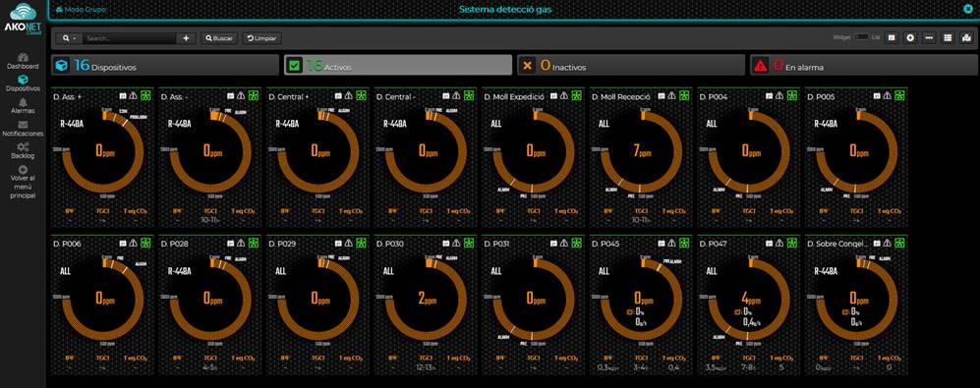Select the 0 En alarma filter tile

click(864, 65)
